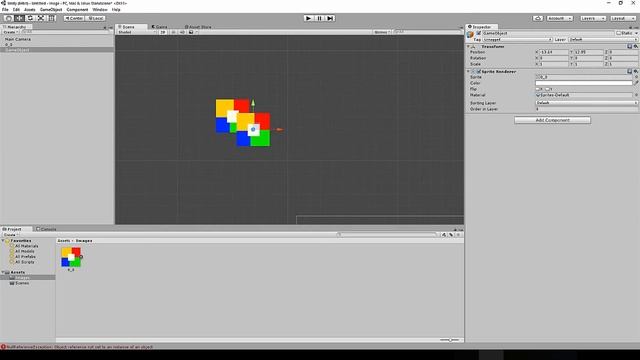
Task: Open the File menu
Action: [x=5, y=9]
